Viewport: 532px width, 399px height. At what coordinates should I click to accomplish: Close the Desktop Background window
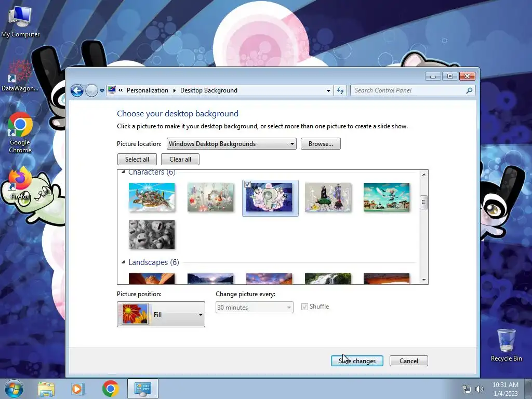467,76
